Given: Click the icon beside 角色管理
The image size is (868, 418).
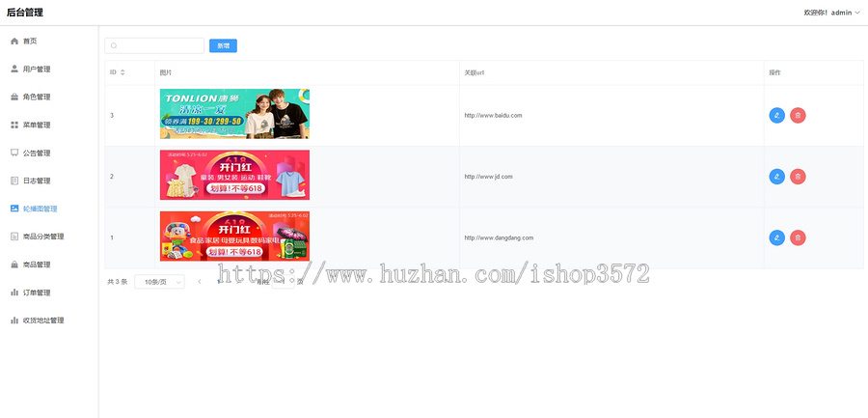Looking at the screenshot, I should click(14, 97).
